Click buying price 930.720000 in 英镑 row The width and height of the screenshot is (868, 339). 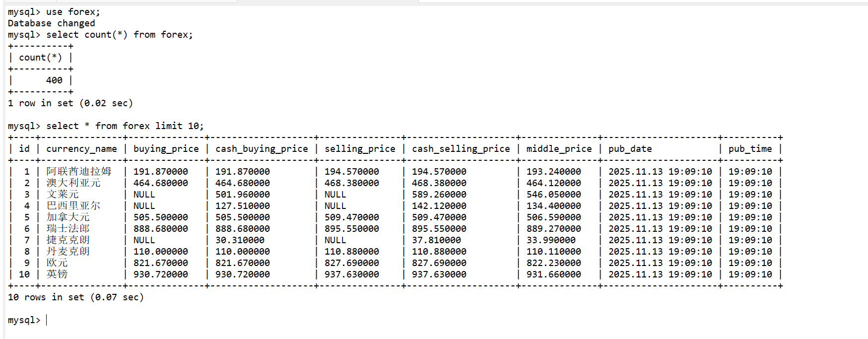pos(161,274)
